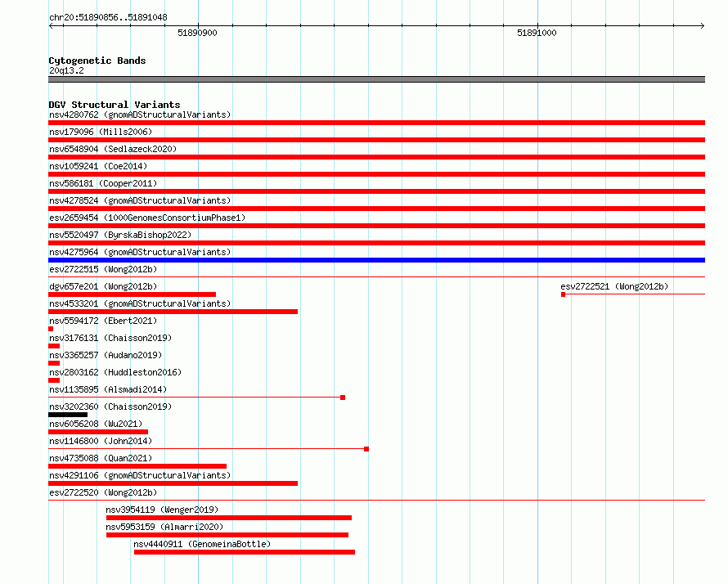The height and width of the screenshot is (584, 728).
Task: Select nsv5953159 (Almarri2020) label
Action: [x=164, y=527]
